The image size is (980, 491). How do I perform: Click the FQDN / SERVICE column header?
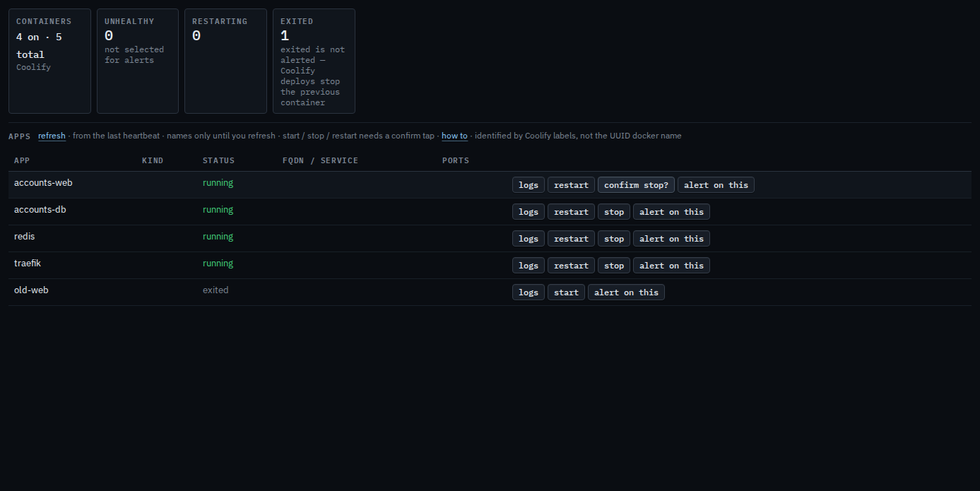[320, 161]
